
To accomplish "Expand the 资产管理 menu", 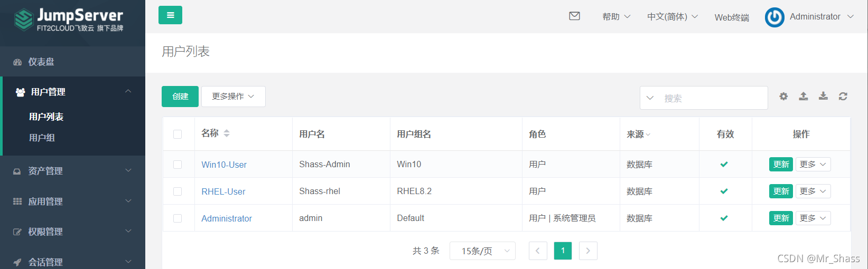I will point(128,170).
